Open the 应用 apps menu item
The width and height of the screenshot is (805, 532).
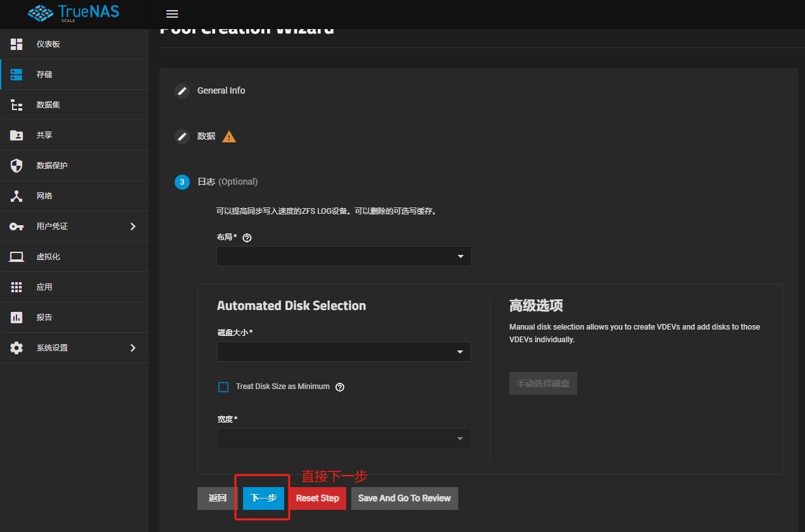(x=44, y=287)
